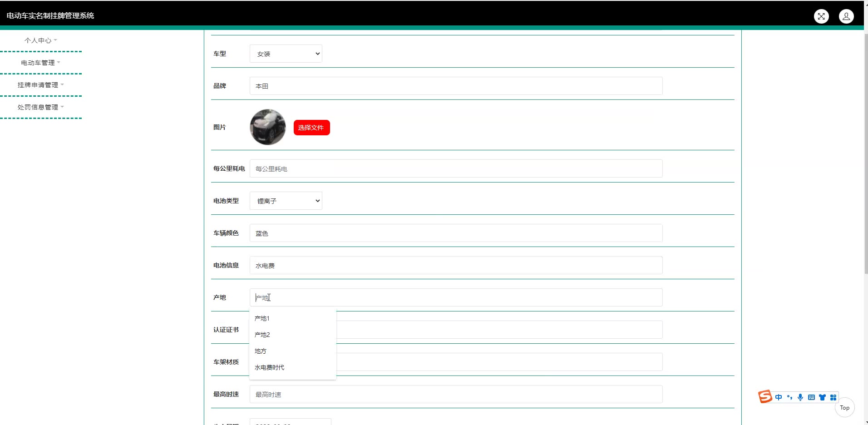Screen dimensions: 868x425
Task: Click the 车架材质 input field
Action: tap(499, 362)
